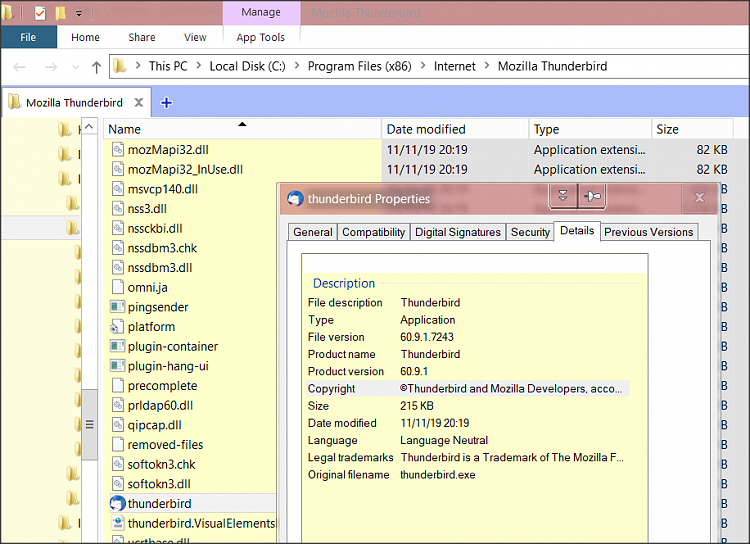This screenshot has width=750, height=544.
Task: Select the mozMapi32.dll file icon
Action: click(118, 149)
